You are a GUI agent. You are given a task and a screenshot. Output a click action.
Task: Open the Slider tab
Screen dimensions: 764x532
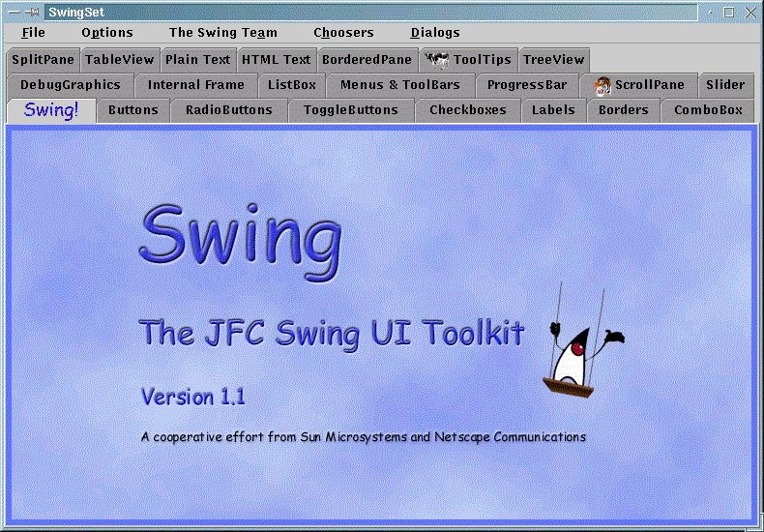point(724,85)
